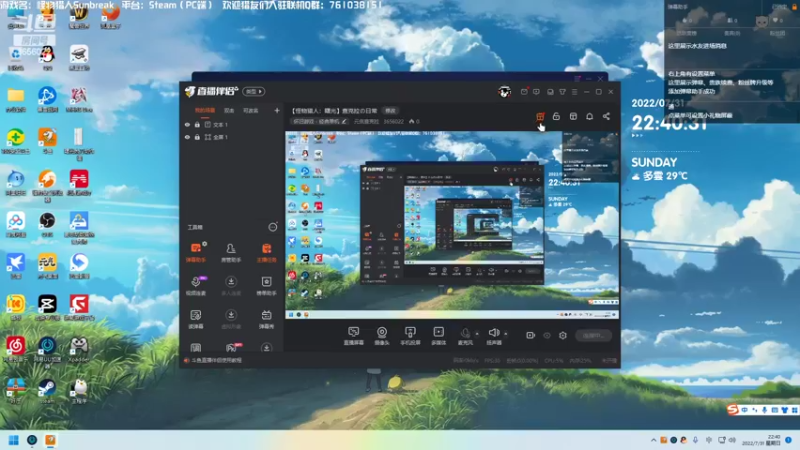Click the PK tool with the NEW badge
Viewport: 800px width, 450px height.
pos(232,348)
